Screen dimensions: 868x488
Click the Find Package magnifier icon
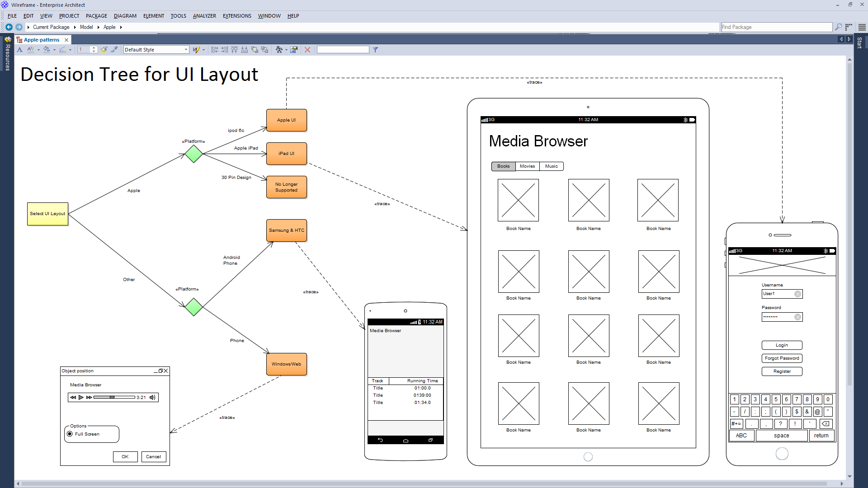tap(839, 27)
